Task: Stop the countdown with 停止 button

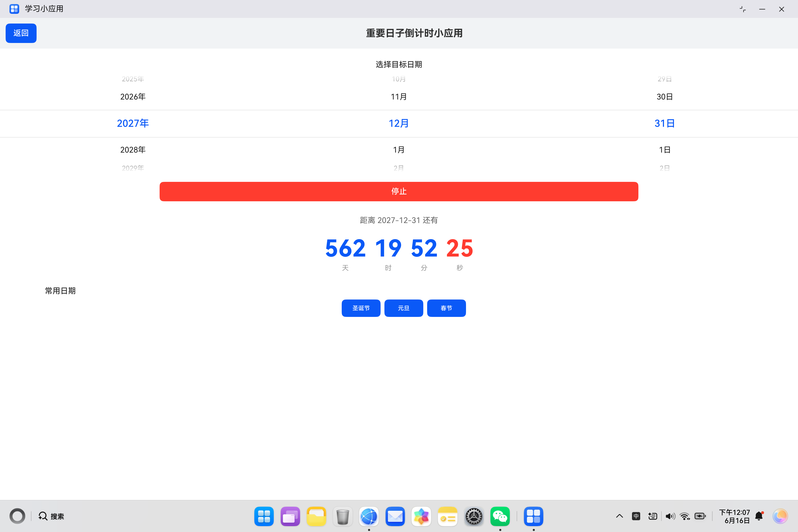Action: 399,191
